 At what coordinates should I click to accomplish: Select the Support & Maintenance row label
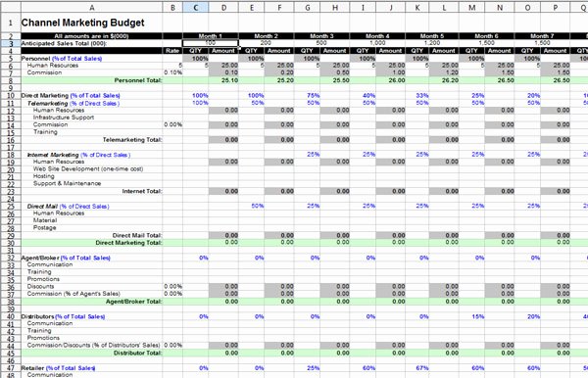tap(67, 183)
